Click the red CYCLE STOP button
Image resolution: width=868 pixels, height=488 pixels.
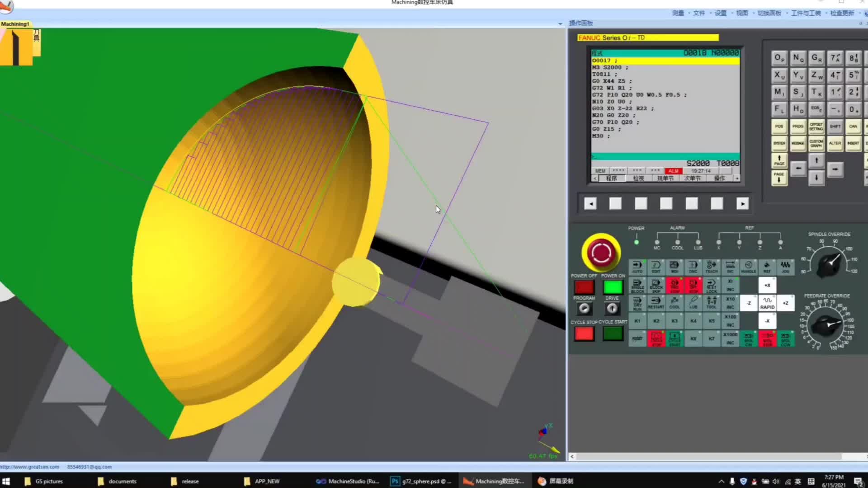584,333
